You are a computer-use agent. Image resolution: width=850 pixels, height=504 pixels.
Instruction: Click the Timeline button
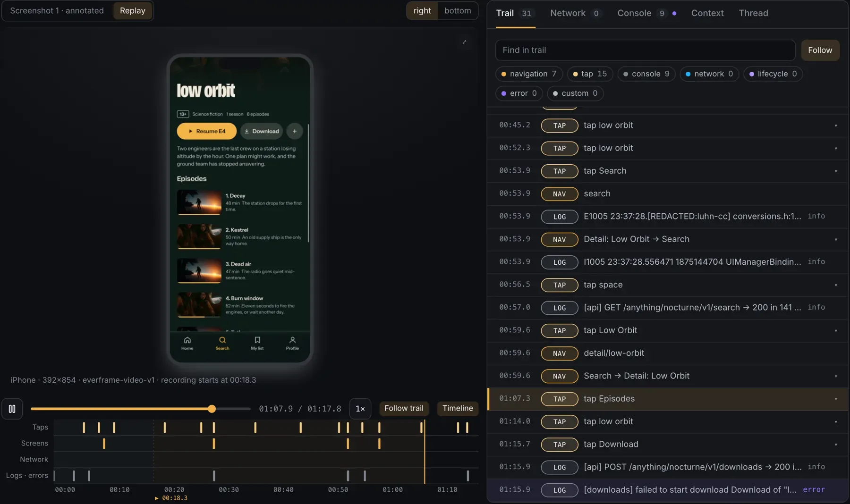click(458, 409)
